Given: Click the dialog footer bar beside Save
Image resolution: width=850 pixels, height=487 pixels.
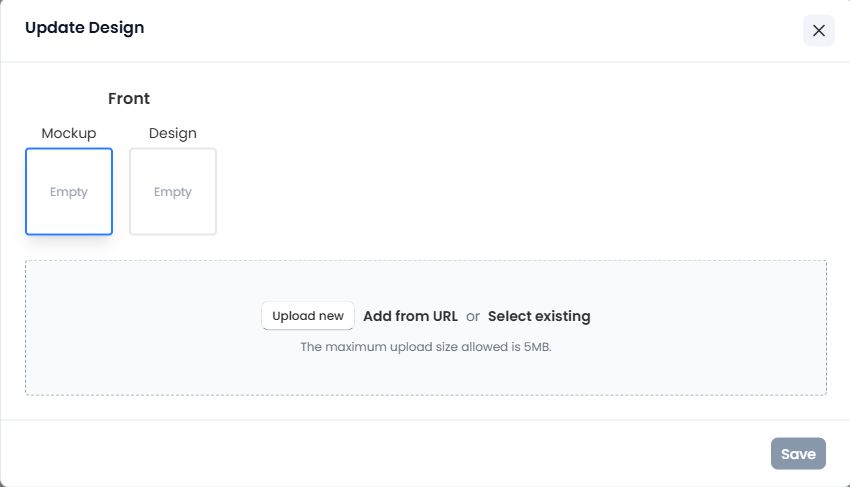Looking at the screenshot, I should [400, 453].
